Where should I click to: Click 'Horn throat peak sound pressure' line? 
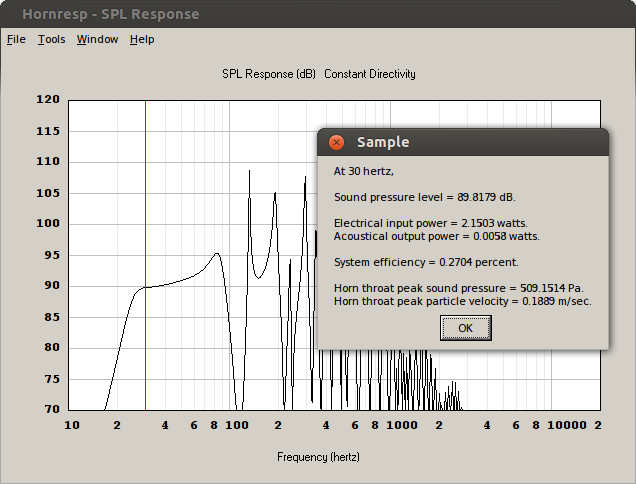pos(459,288)
